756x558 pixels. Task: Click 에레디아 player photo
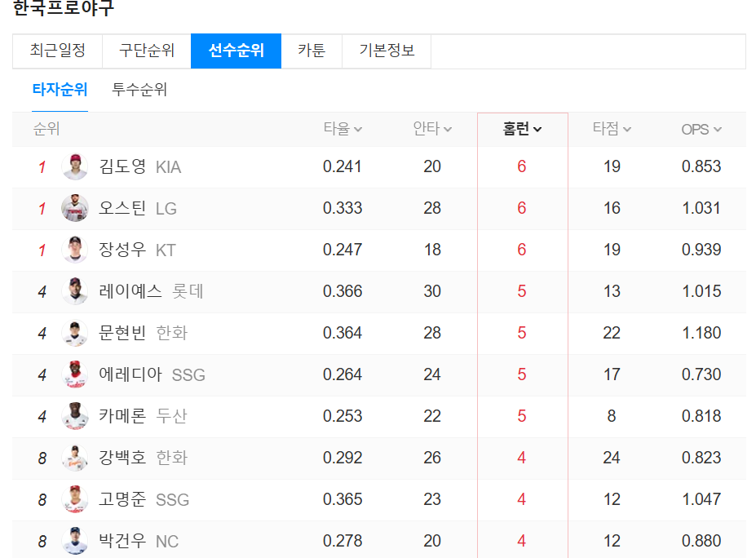pos(75,374)
